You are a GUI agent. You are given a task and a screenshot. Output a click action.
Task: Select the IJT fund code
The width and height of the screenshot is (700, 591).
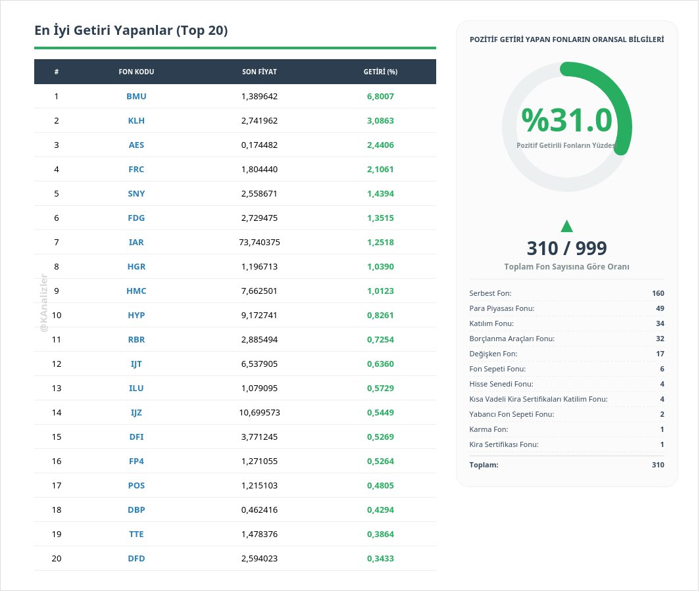coord(136,364)
